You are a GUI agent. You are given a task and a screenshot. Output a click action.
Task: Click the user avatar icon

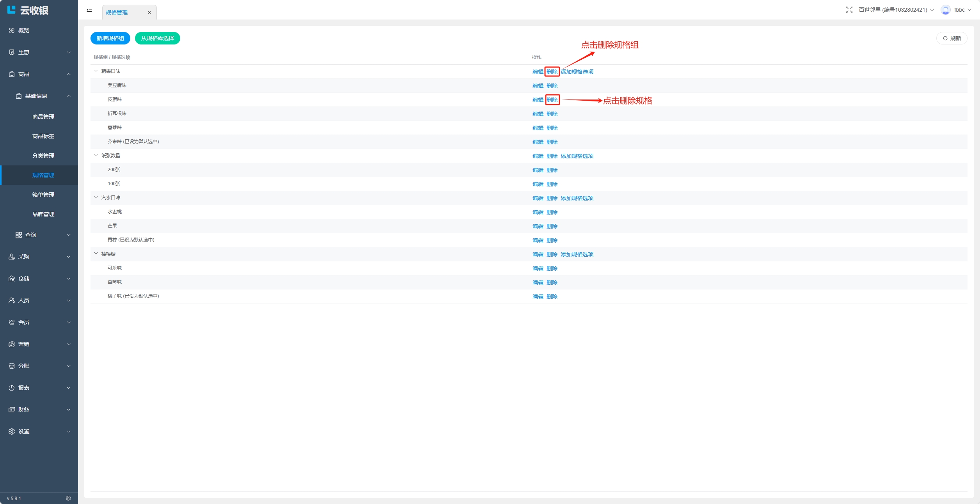click(945, 10)
